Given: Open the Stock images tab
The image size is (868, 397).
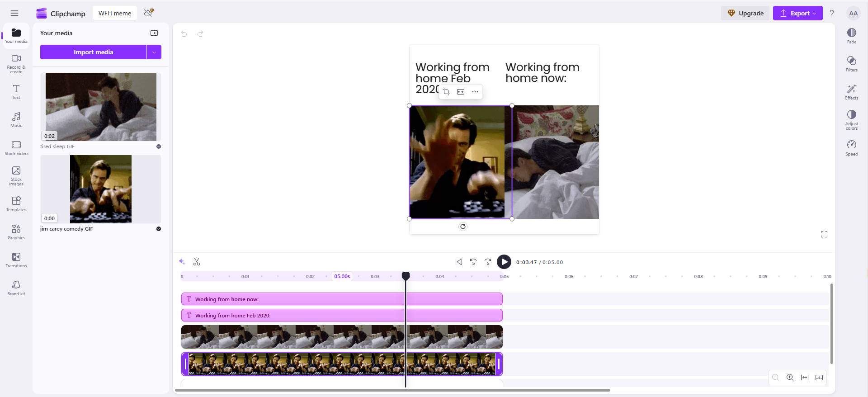Looking at the screenshot, I should [x=16, y=176].
